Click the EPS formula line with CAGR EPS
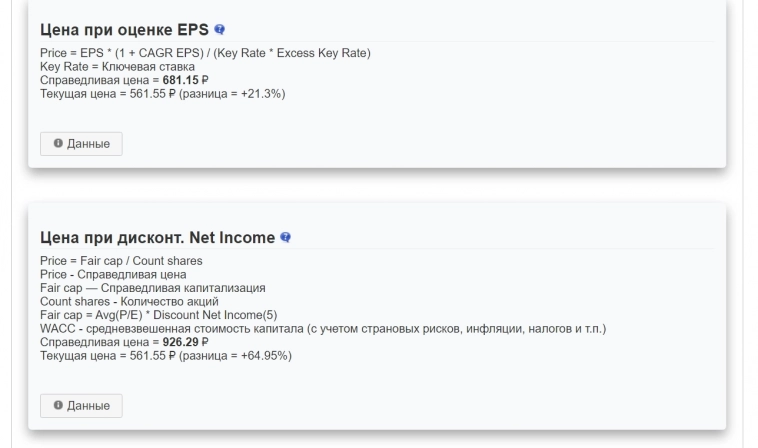Image resolution: width=758 pixels, height=448 pixels. (x=205, y=53)
